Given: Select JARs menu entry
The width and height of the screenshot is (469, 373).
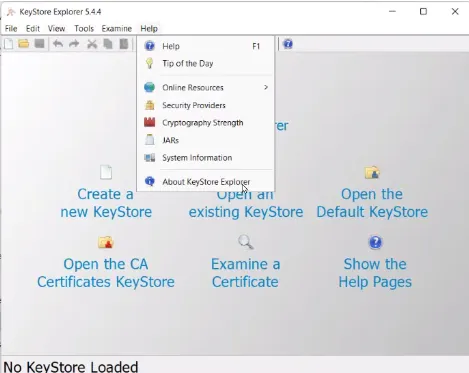Looking at the screenshot, I should 206,140.
